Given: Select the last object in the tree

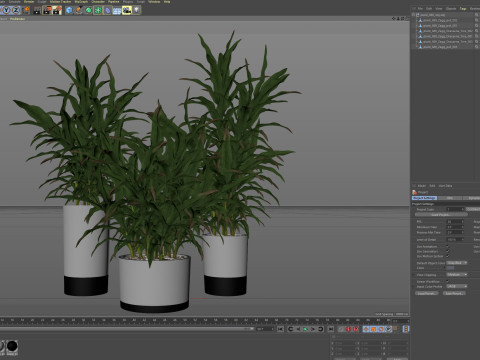Looking at the screenshot, I should click(440, 47).
